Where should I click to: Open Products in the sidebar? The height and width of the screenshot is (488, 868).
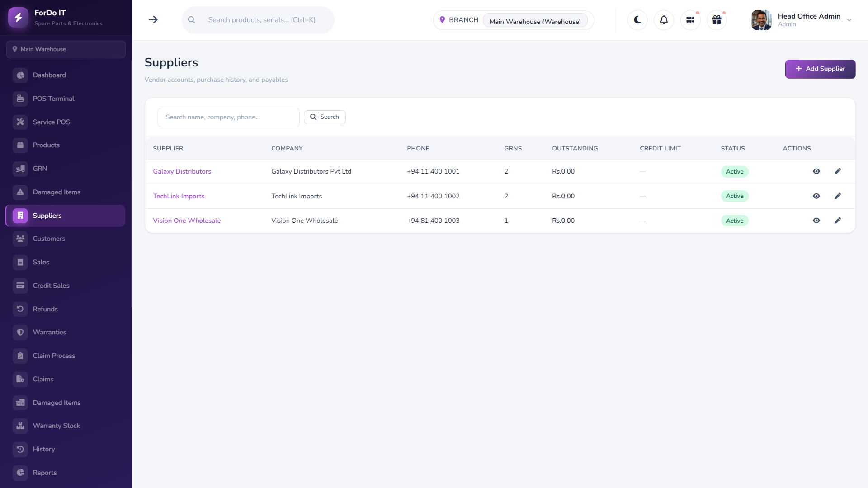65,145
